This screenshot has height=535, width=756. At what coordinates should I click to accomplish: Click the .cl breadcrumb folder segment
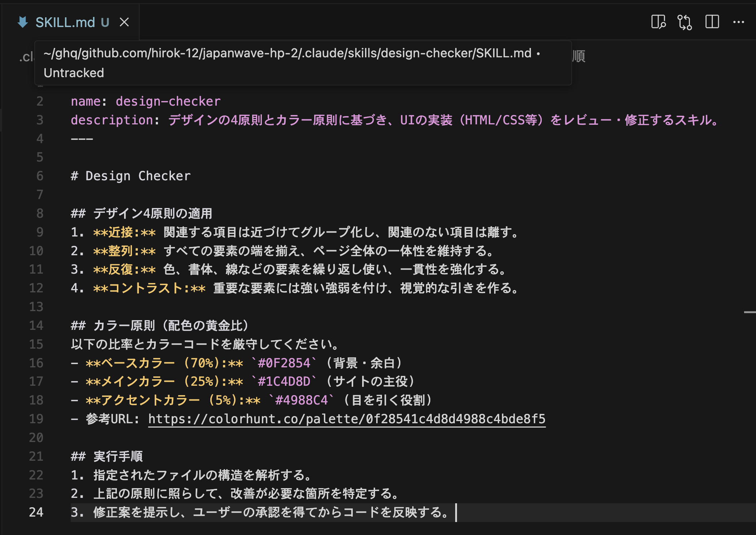tap(26, 57)
